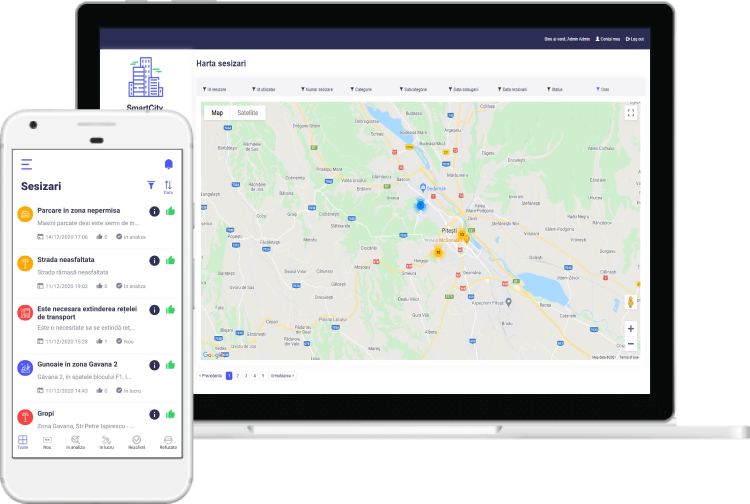Zoom in on the map

click(631, 329)
